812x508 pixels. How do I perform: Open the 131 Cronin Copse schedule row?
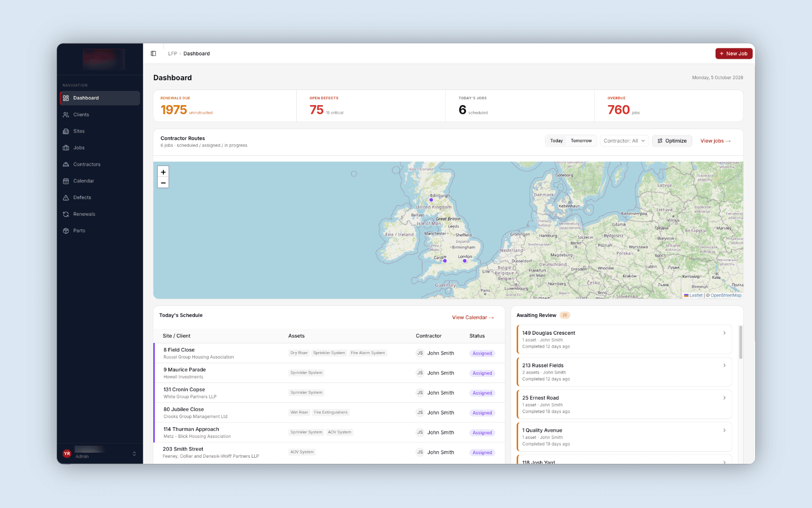[x=329, y=393]
